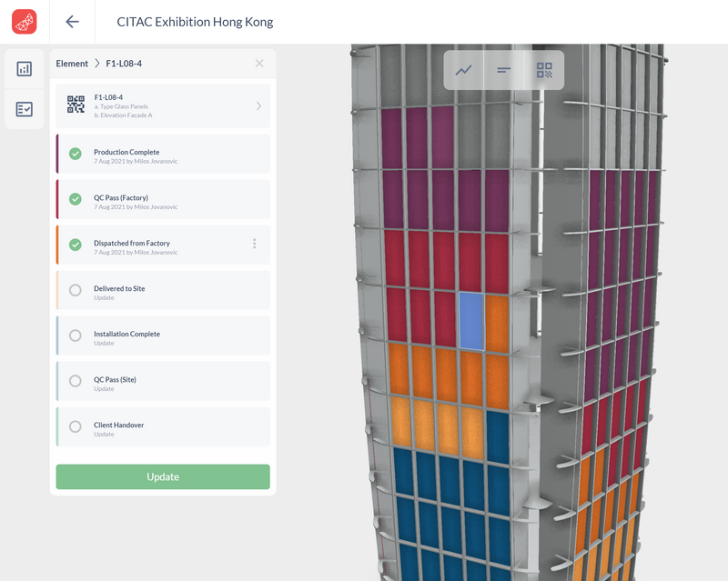Select the QC Pass (Site) radio circle

tap(76, 381)
